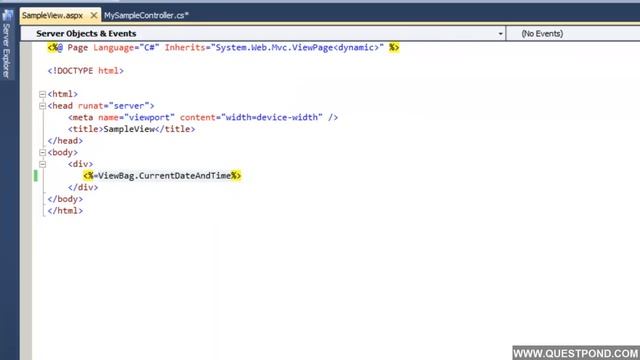Image resolution: width=640 pixels, height=360 pixels.
Task: Click the <!DOCTYPE html> line
Action: click(85, 71)
